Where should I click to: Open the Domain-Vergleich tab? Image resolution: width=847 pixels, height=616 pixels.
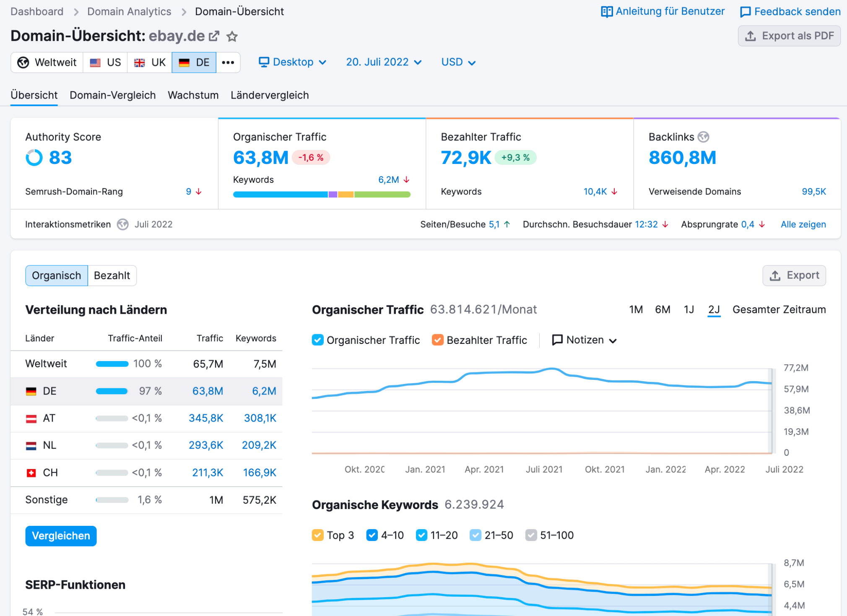[113, 95]
